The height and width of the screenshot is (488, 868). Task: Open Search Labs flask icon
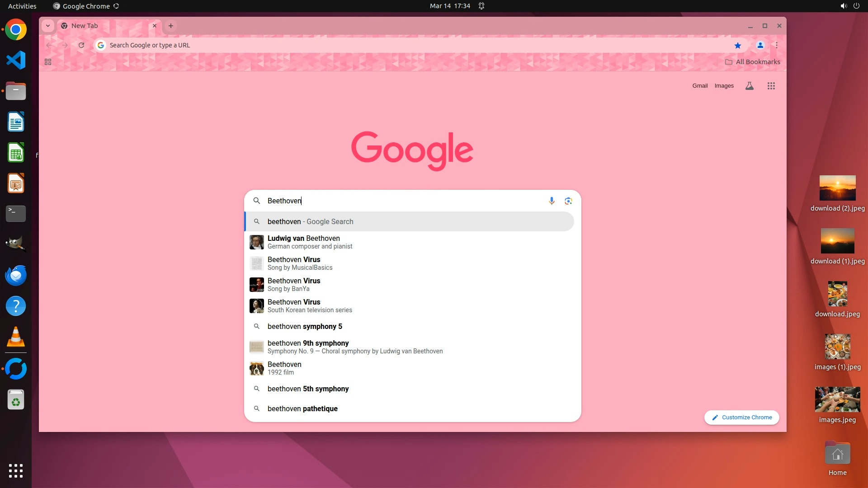[x=749, y=86]
